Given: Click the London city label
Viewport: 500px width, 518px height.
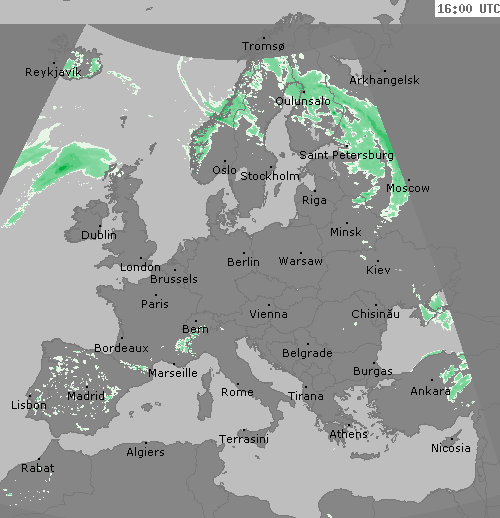Looking at the screenshot, I should (140, 267).
